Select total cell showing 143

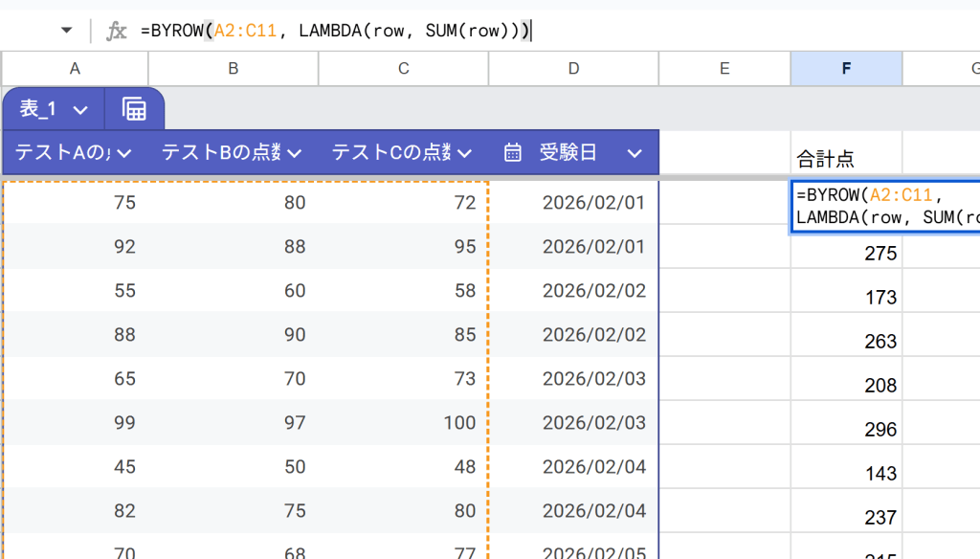(x=846, y=467)
